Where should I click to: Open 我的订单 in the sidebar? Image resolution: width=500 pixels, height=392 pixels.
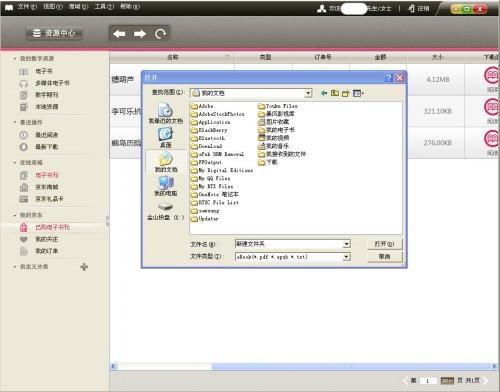pyautogui.click(x=47, y=251)
